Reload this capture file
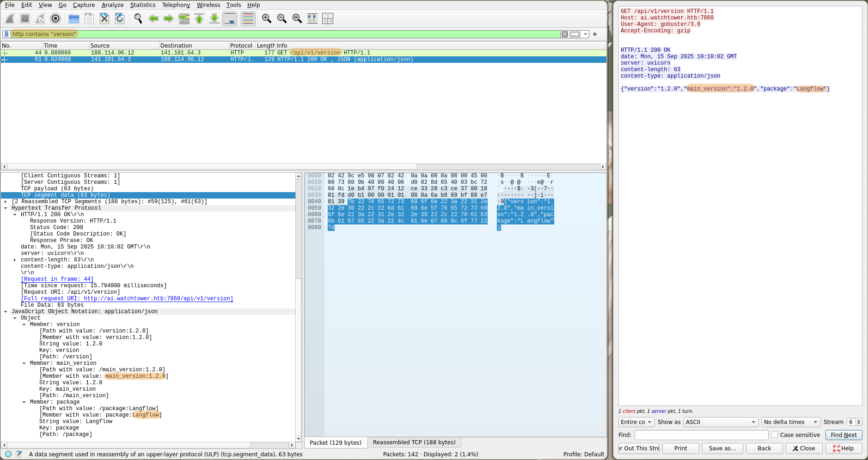 click(x=120, y=18)
